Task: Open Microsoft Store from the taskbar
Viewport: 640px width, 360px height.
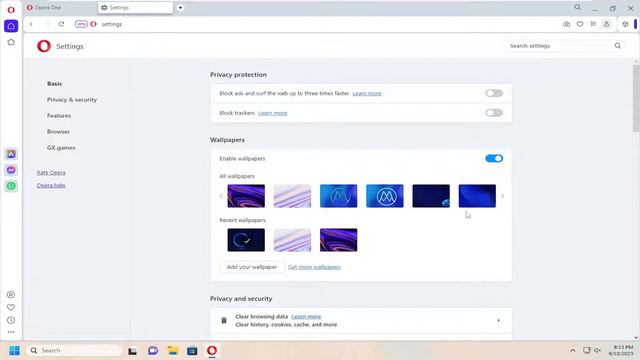Action: [192, 351]
